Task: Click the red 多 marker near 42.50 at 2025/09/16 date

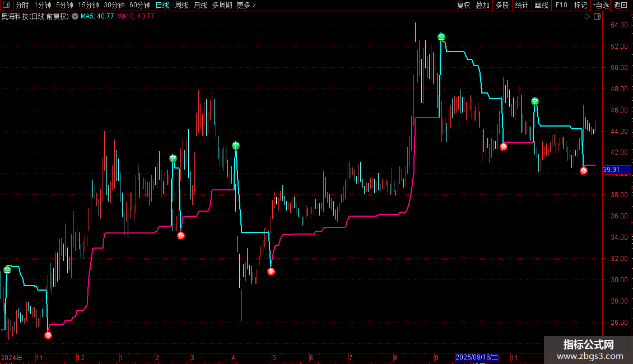Action: coord(504,147)
